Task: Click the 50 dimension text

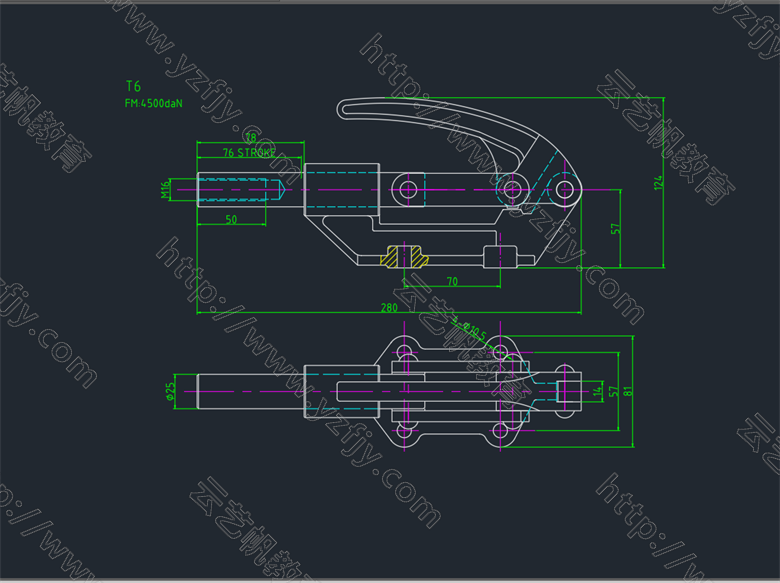Action: [x=231, y=219]
